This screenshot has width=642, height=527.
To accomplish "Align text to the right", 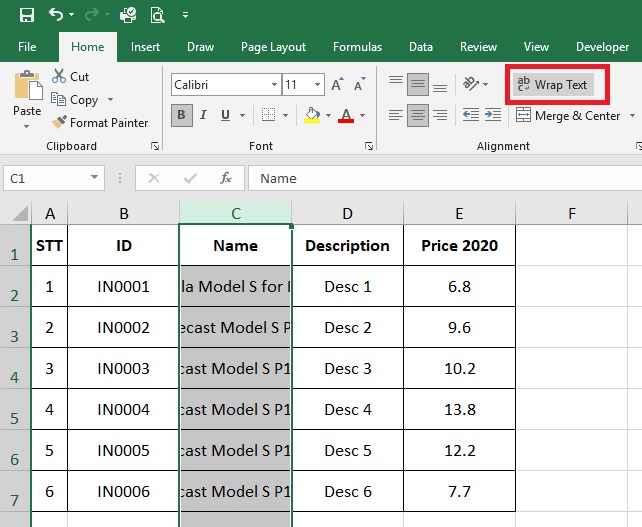I will 440,115.
